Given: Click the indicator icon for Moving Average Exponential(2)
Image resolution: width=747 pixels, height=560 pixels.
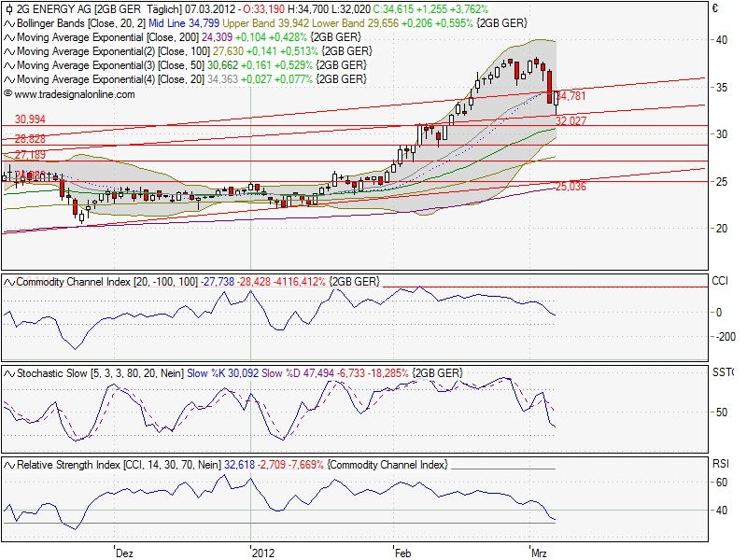Looking at the screenshot, I should [x=9, y=51].
